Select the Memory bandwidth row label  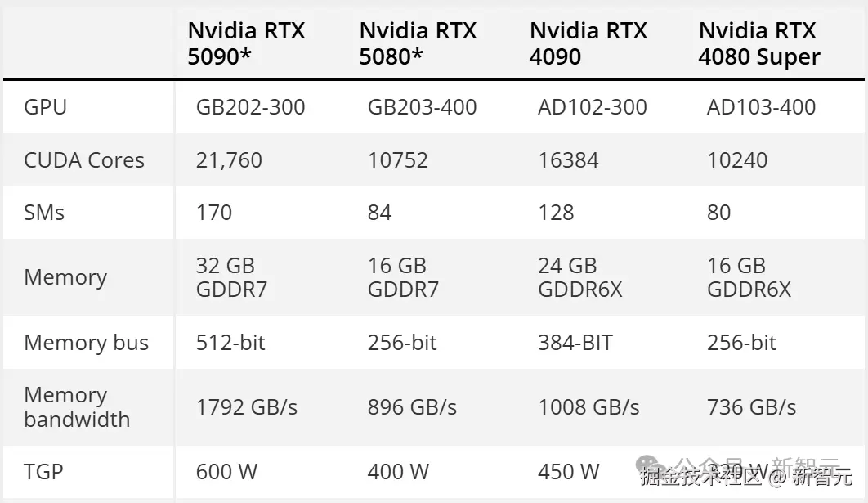(x=77, y=407)
